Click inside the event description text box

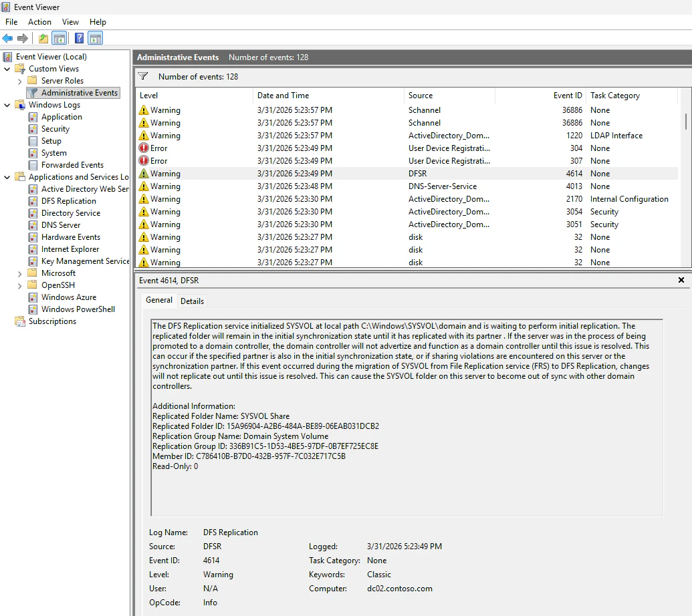(407, 417)
